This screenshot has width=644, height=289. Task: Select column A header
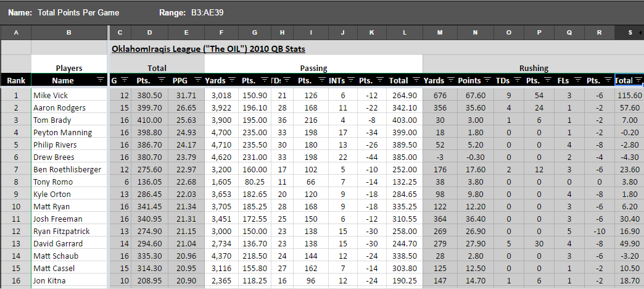pos(15,33)
